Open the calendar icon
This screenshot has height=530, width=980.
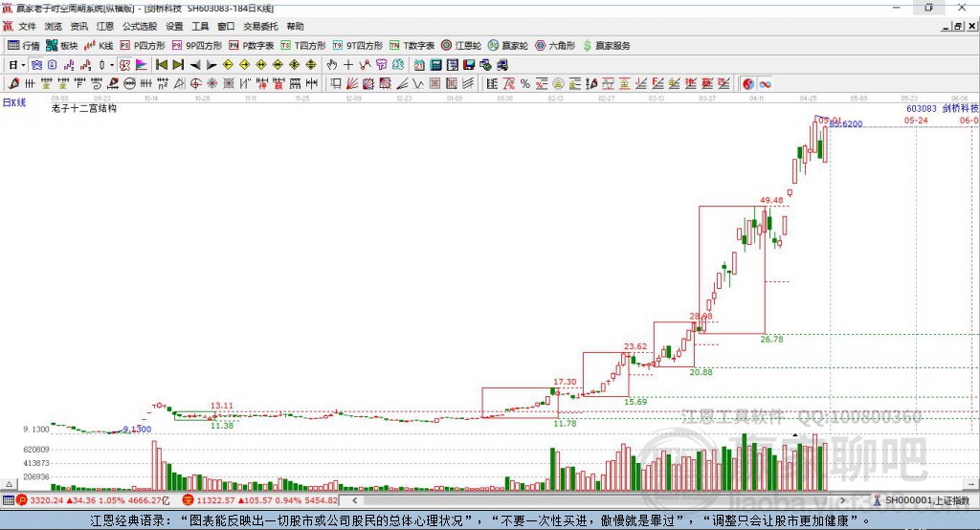(x=419, y=65)
